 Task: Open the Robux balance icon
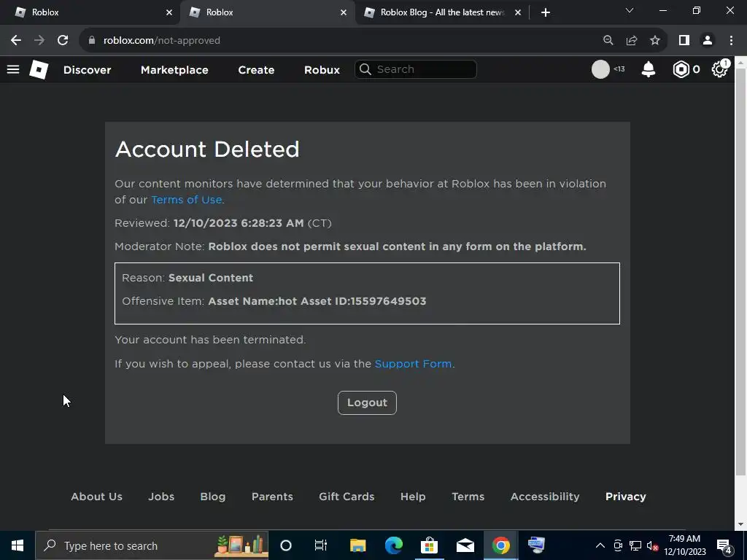681,69
